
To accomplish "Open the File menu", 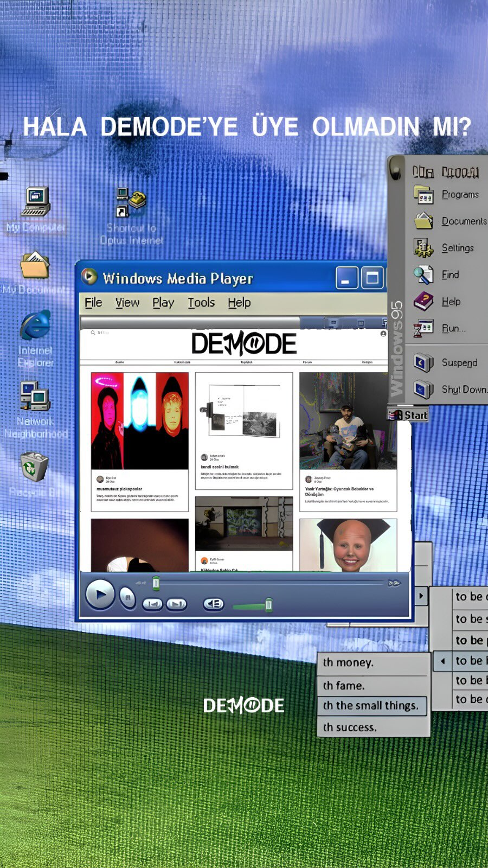I will (93, 303).
